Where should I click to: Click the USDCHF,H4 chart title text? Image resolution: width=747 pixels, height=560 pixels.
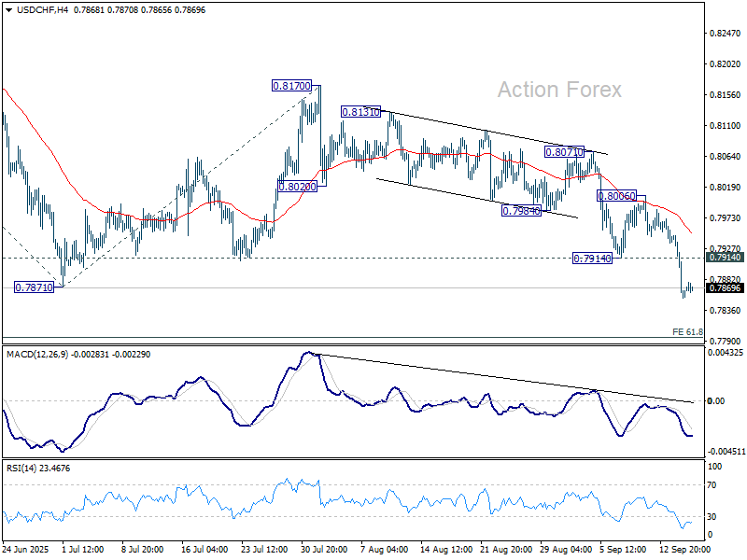pos(42,10)
